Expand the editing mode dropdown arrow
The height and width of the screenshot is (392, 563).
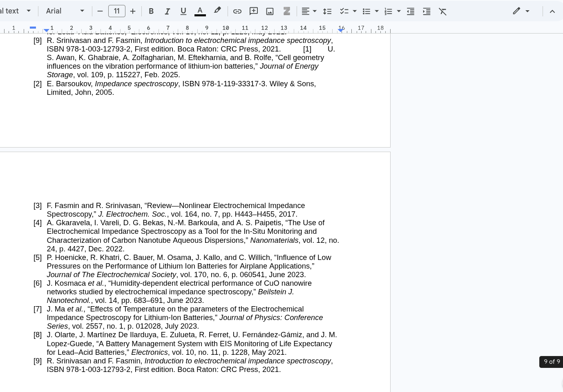527,11
